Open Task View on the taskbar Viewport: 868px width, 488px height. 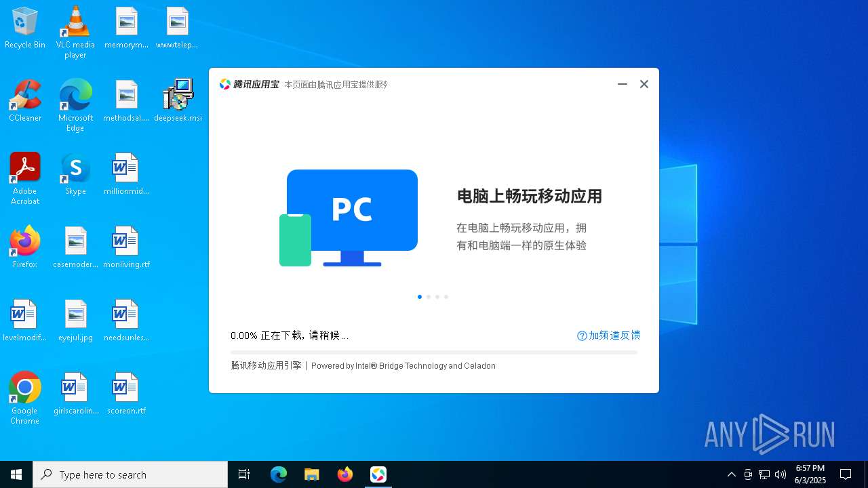[x=244, y=474]
